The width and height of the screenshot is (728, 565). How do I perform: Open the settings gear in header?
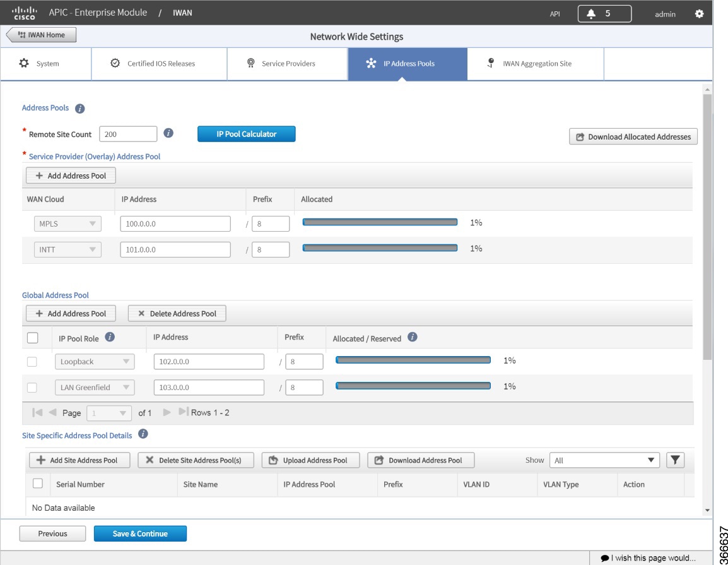[x=699, y=14]
